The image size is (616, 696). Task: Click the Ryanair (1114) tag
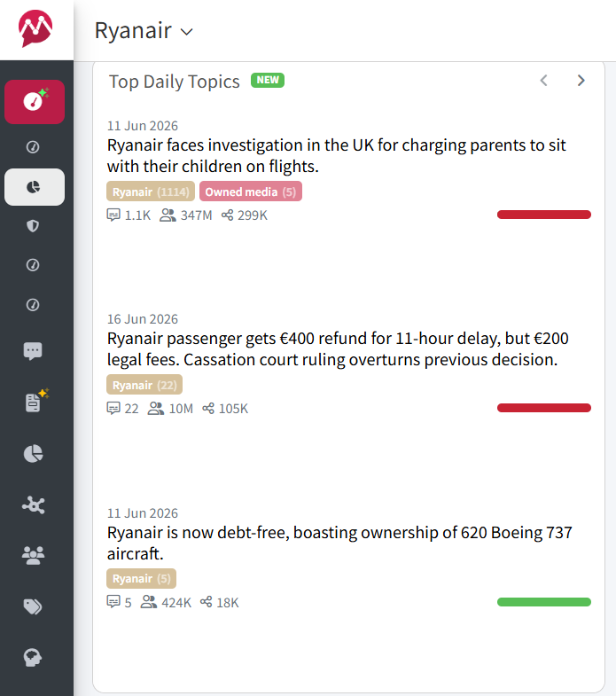point(151,192)
